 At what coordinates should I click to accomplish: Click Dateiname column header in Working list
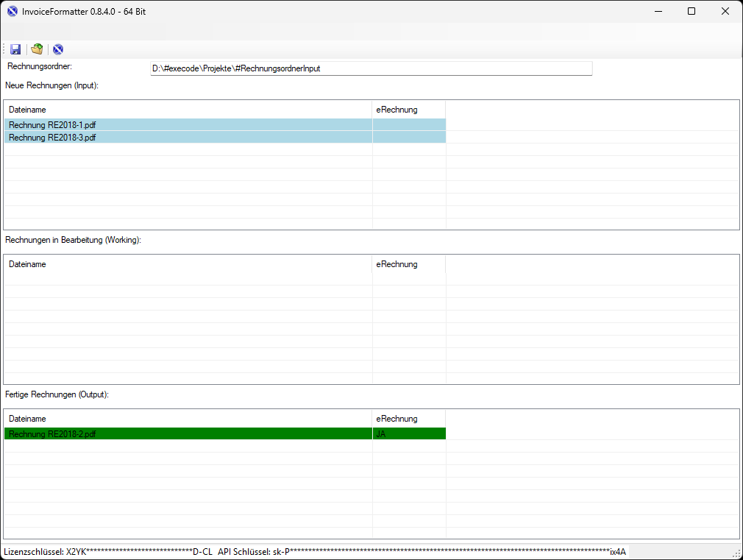pyautogui.click(x=27, y=264)
